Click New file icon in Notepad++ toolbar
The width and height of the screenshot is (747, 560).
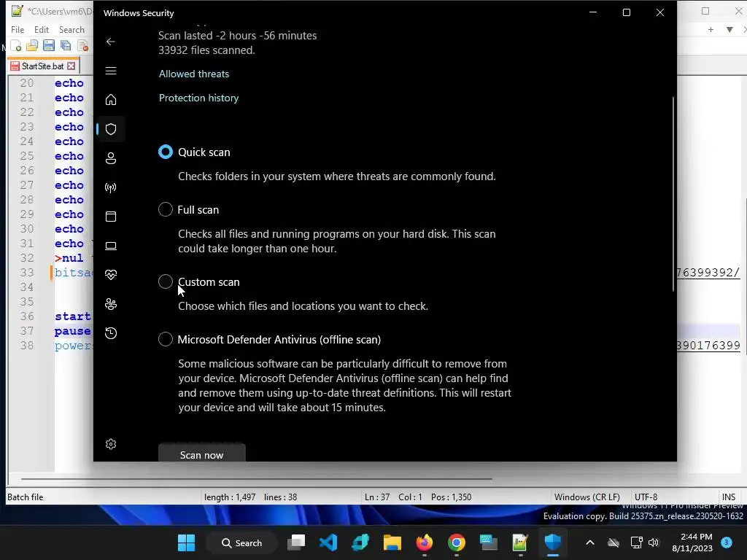pyautogui.click(x=16, y=46)
